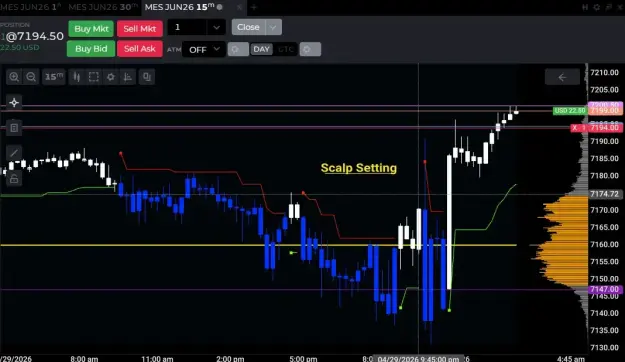Open the notes tool in left sidebar
The height and width of the screenshot is (362, 625).
tap(14, 128)
